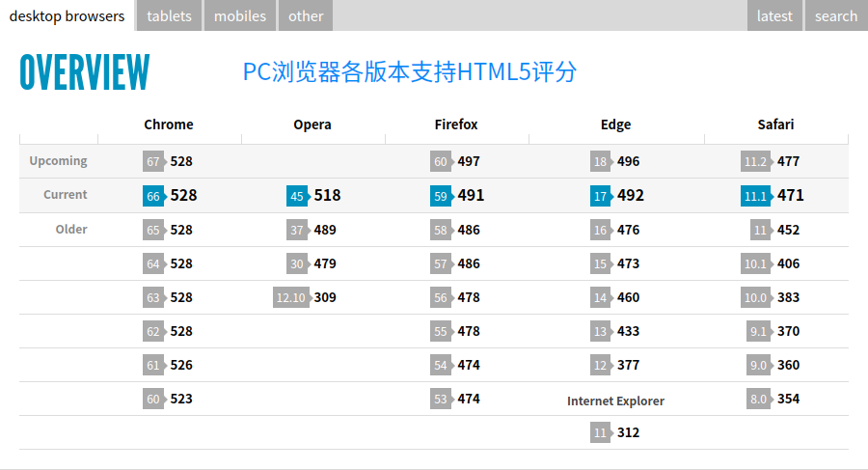Click Internet Explorer 11 version badge

601,432
